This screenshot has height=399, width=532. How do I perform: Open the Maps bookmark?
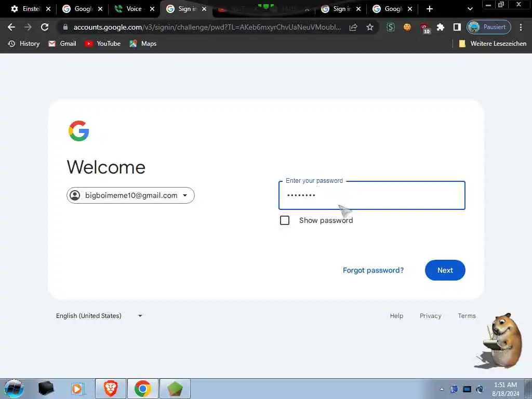click(143, 44)
